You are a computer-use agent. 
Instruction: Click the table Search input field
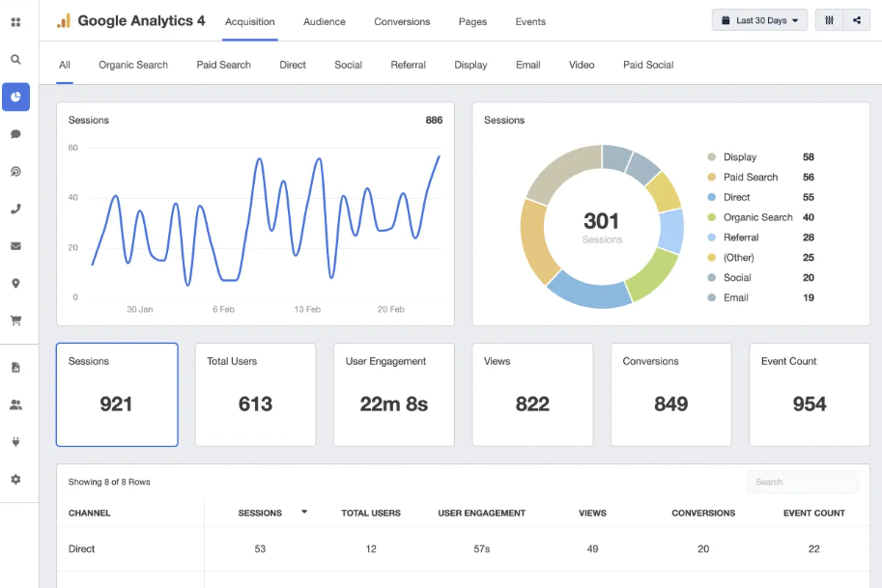[802, 482]
